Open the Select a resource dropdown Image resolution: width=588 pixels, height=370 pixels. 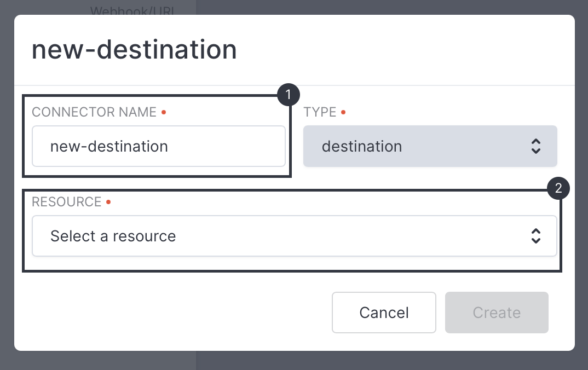coord(294,236)
